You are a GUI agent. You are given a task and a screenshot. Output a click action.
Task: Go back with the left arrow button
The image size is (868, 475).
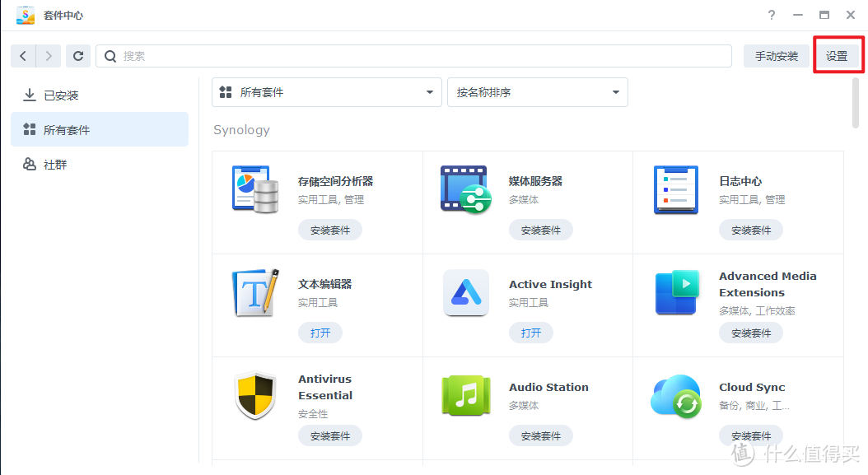click(23, 56)
